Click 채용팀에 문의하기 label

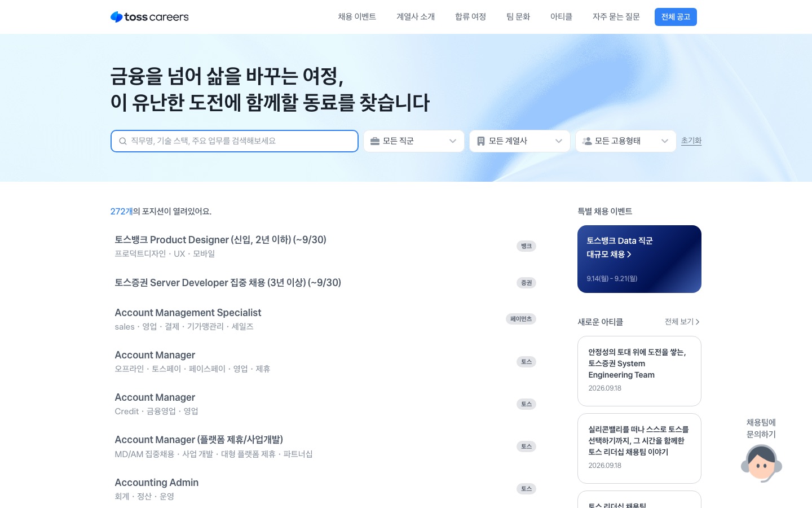(761, 428)
